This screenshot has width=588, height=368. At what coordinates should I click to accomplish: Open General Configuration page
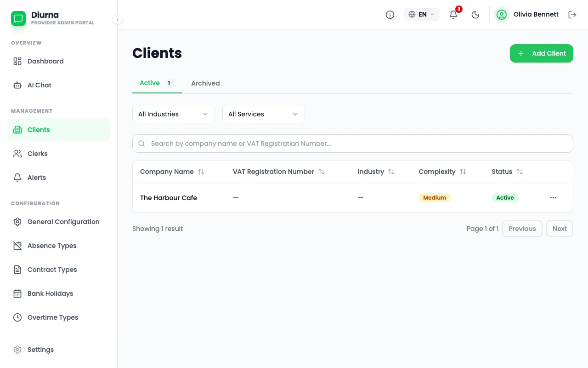(x=59, y=222)
